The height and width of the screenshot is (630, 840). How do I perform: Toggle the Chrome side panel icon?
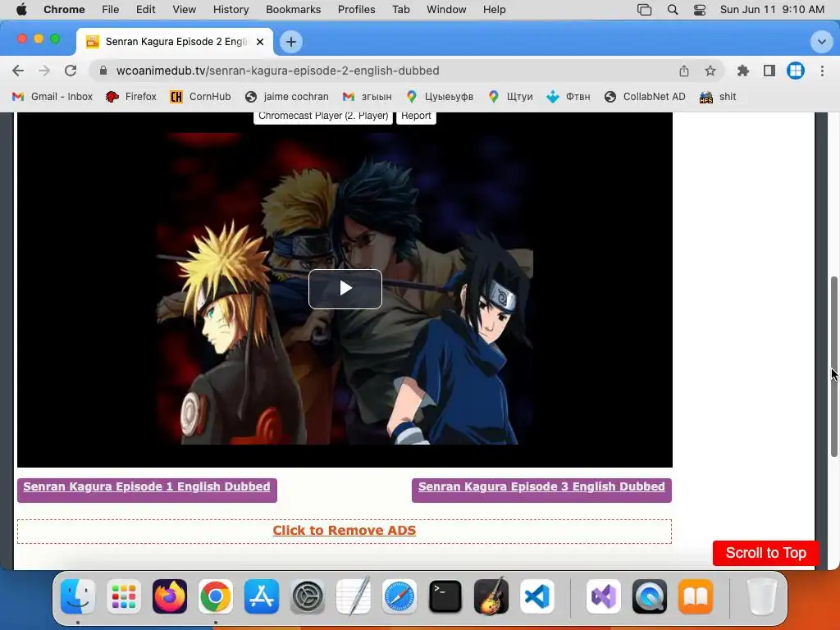(x=769, y=71)
